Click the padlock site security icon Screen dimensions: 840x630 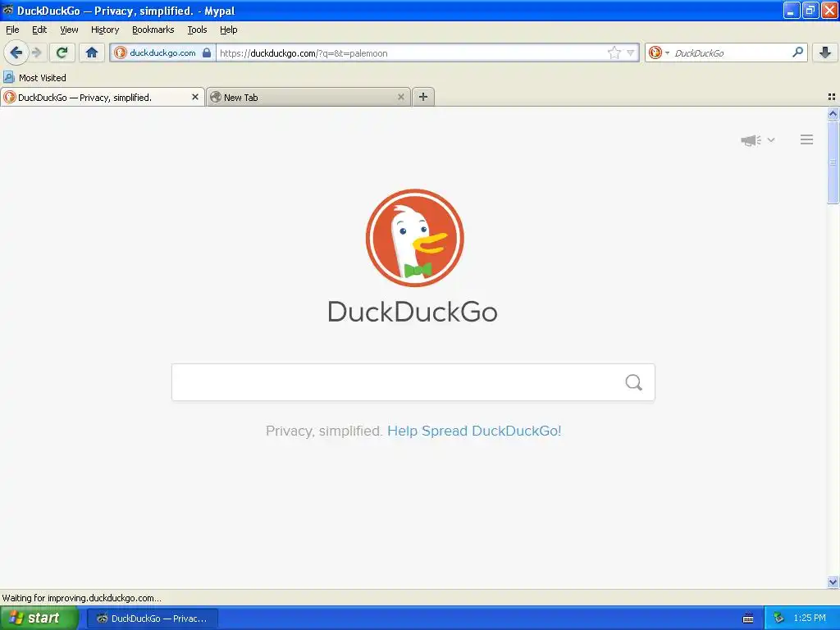tap(207, 52)
